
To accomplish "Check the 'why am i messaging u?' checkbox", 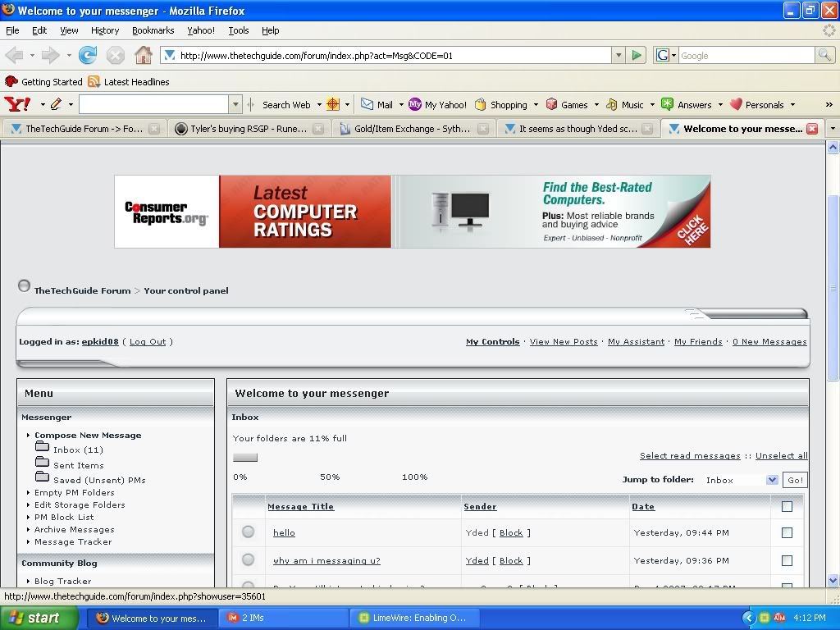I will pyautogui.click(x=787, y=561).
